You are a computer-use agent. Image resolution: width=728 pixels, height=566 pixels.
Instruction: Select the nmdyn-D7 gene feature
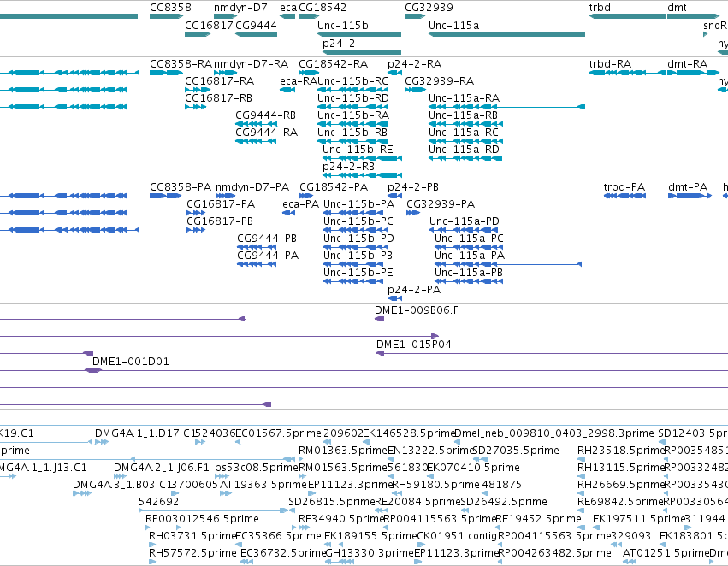(226, 17)
